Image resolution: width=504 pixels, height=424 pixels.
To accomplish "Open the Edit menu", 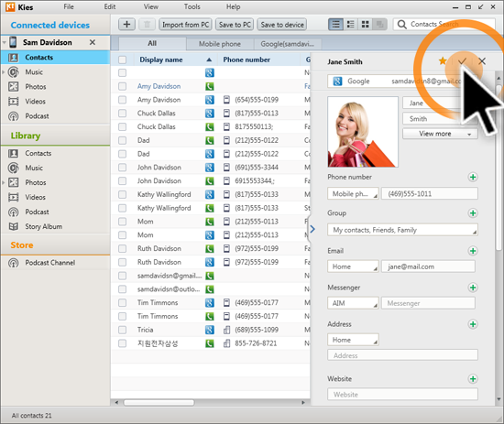I will (110, 6).
